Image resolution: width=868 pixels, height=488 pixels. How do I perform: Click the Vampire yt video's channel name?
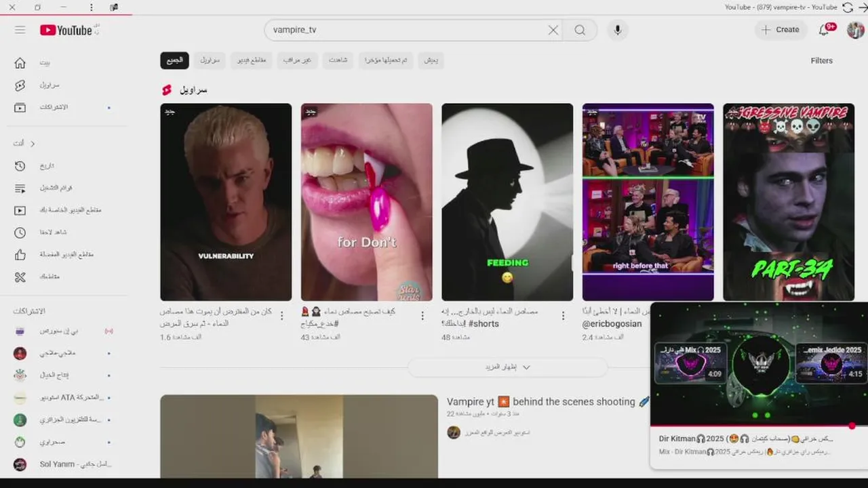pyautogui.click(x=496, y=432)
